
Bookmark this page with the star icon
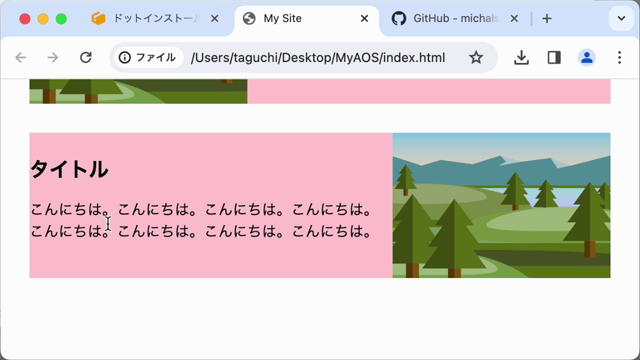(x=476, y=58)
